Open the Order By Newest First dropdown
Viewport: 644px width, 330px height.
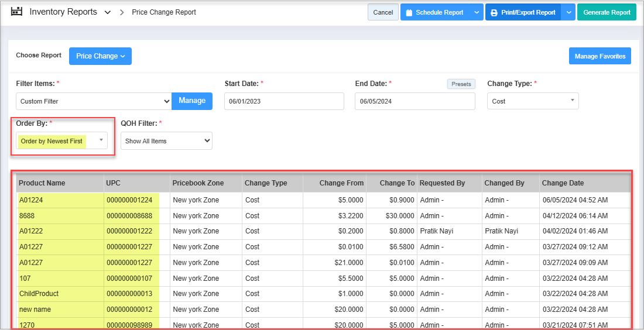coord(62,141)
